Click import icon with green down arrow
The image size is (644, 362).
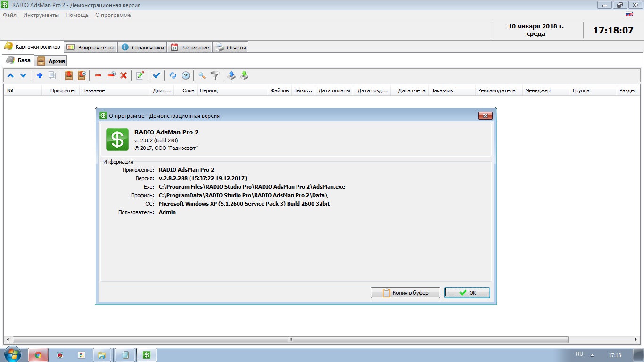(244, 75)
